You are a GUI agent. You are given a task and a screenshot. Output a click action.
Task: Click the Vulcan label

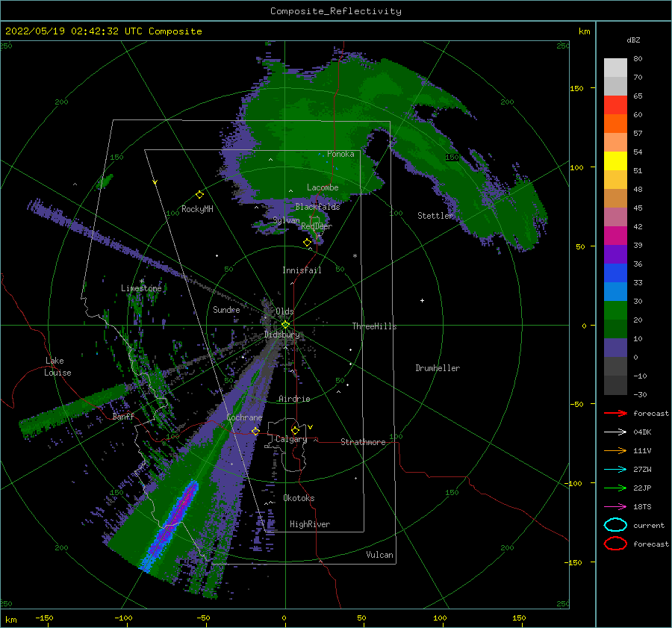[x=380, y=555]
